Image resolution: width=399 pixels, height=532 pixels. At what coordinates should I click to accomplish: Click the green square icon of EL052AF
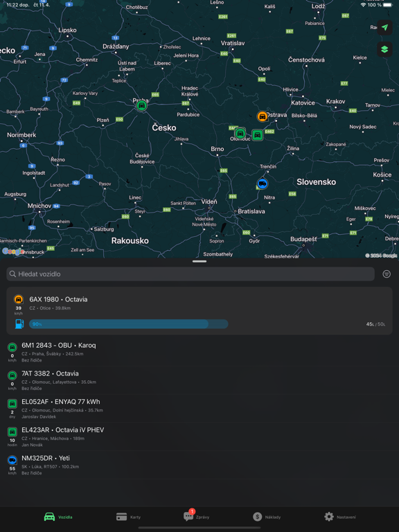pos(12,404)
